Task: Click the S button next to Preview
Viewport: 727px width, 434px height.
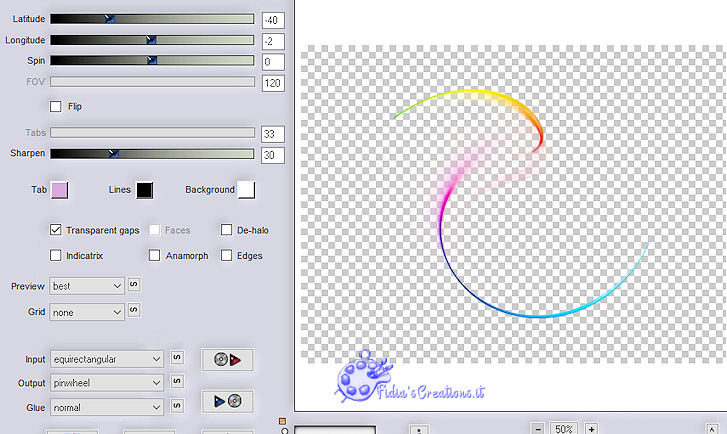Action: coord(133,285)
